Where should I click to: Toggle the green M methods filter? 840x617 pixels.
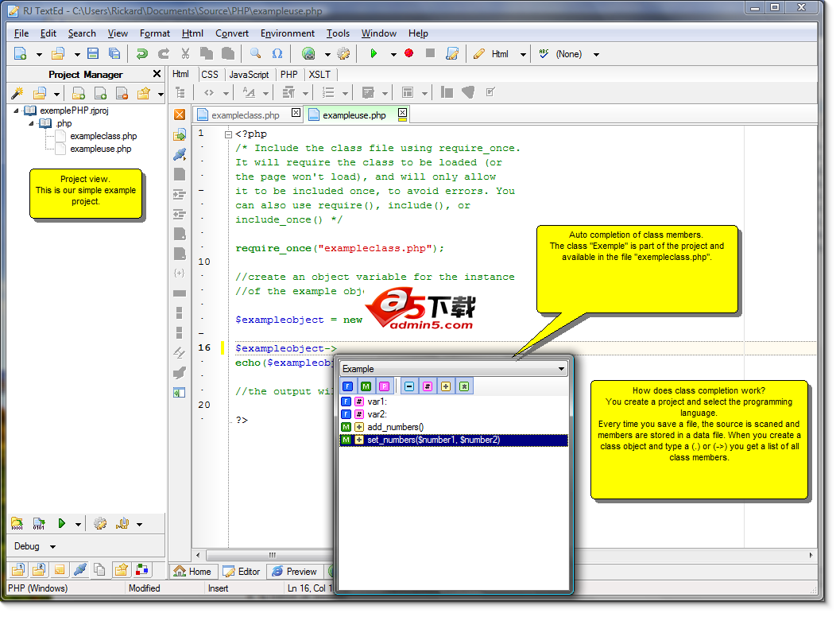click(x=366, y=386)
